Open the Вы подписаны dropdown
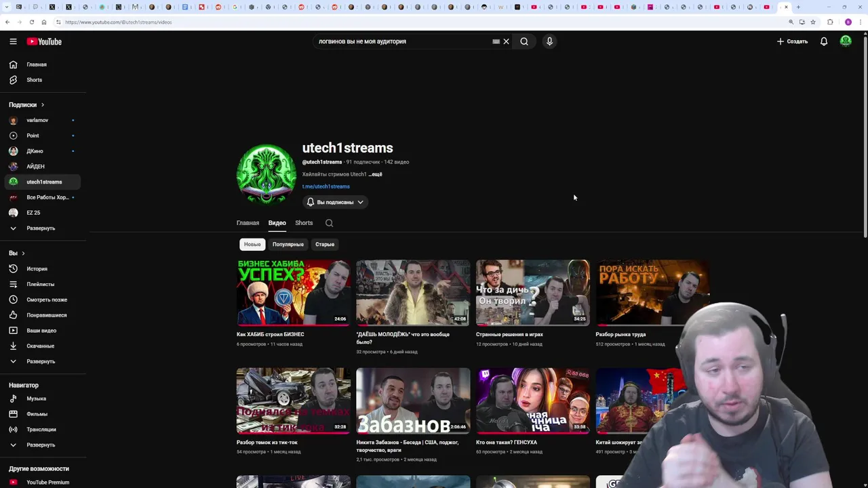The height and width of the screenshot is (488, 868). pos(335,202)
